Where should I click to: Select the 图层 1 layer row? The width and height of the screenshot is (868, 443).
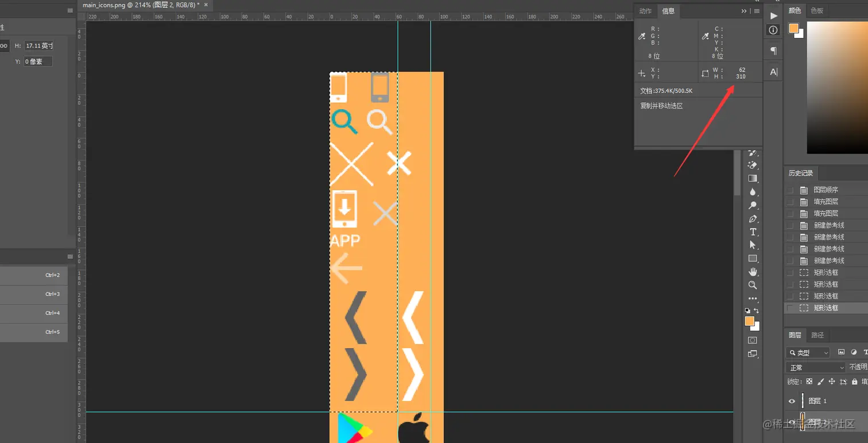click(826, 401)
